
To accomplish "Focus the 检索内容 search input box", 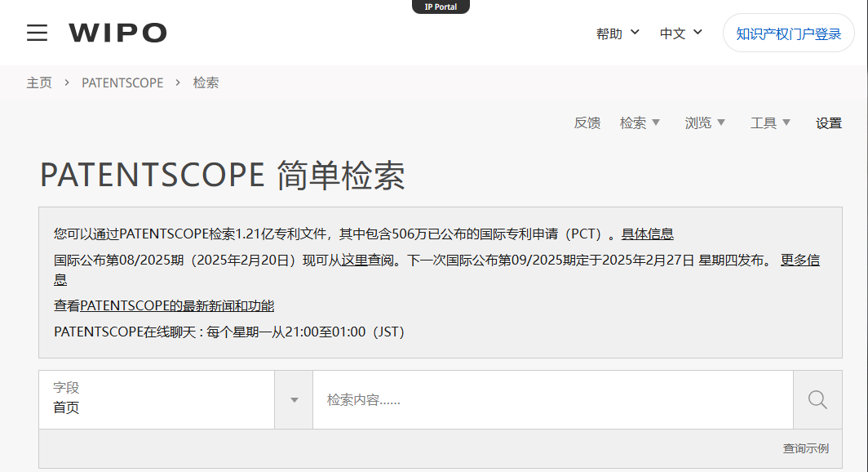I will pos(553,399).
